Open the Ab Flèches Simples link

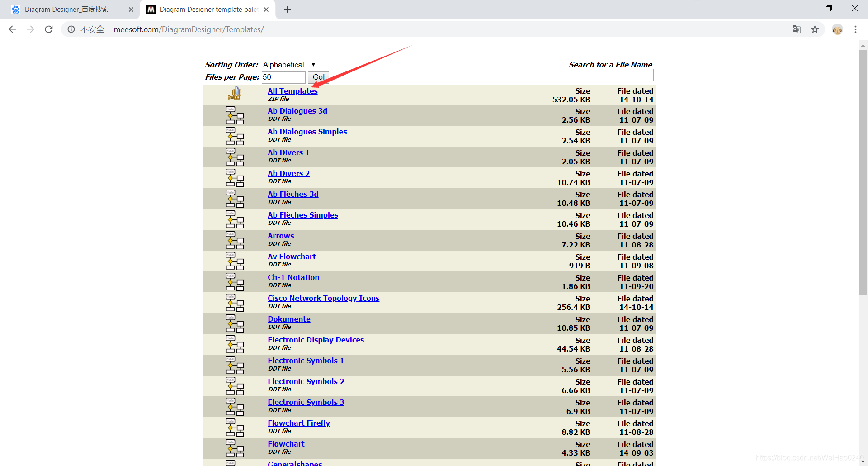point(303,215)
